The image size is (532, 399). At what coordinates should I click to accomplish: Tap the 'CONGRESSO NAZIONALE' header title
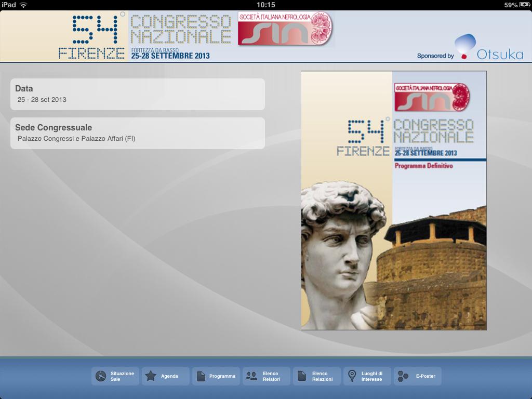tap(180, 29)
